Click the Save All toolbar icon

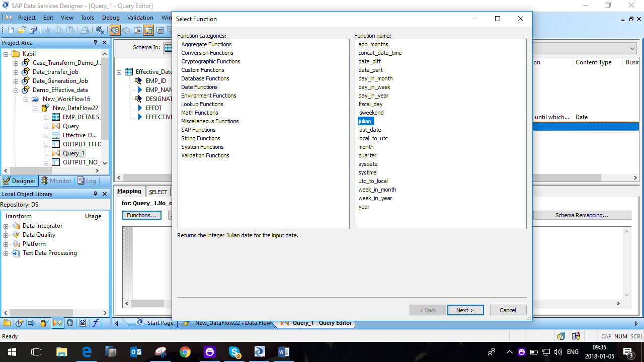[33, 30]
